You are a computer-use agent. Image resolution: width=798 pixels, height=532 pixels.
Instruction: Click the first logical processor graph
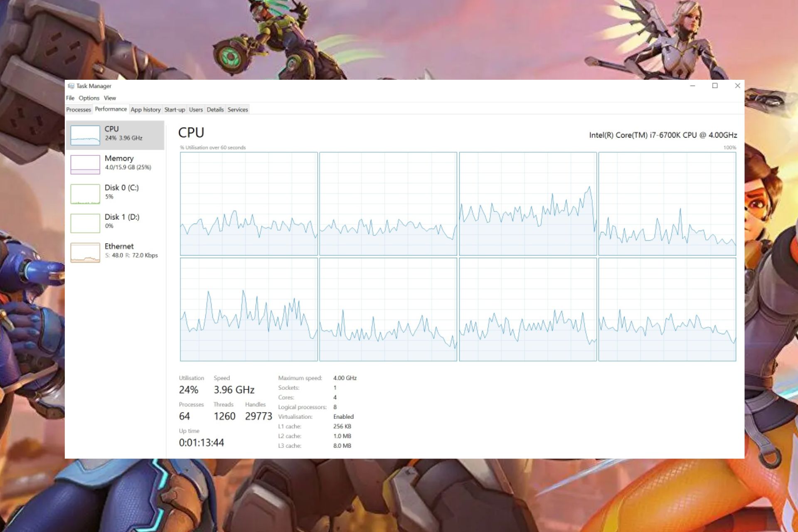(249, 204)
